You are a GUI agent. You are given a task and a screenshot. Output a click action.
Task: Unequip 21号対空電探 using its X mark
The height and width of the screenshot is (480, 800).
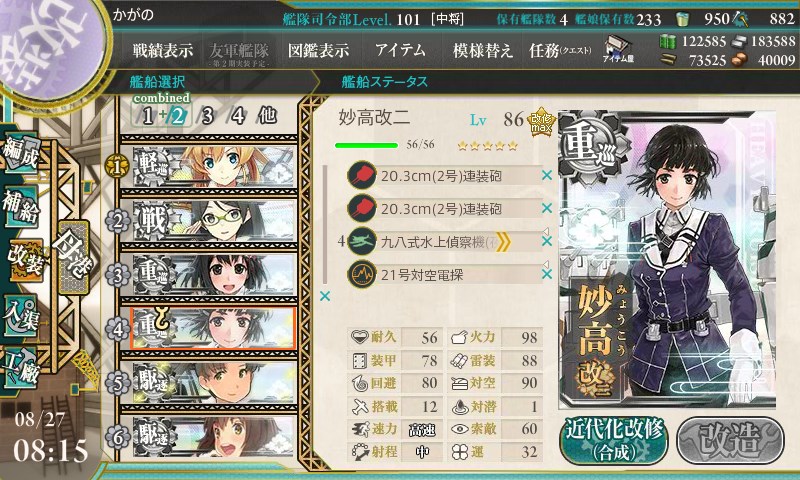pos(547,274)
